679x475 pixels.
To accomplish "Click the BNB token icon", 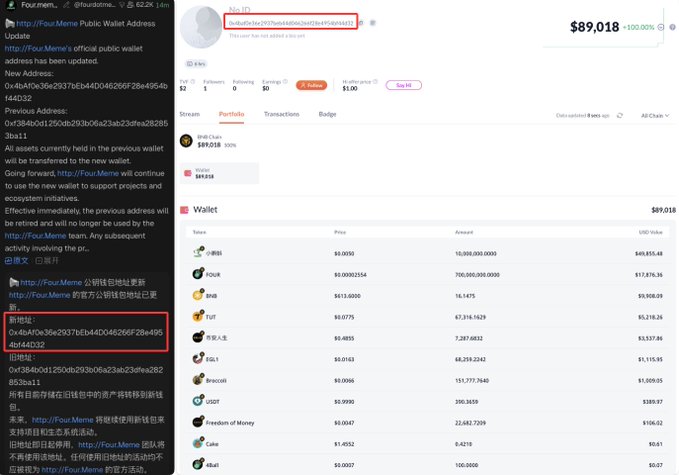I will 198,295.
